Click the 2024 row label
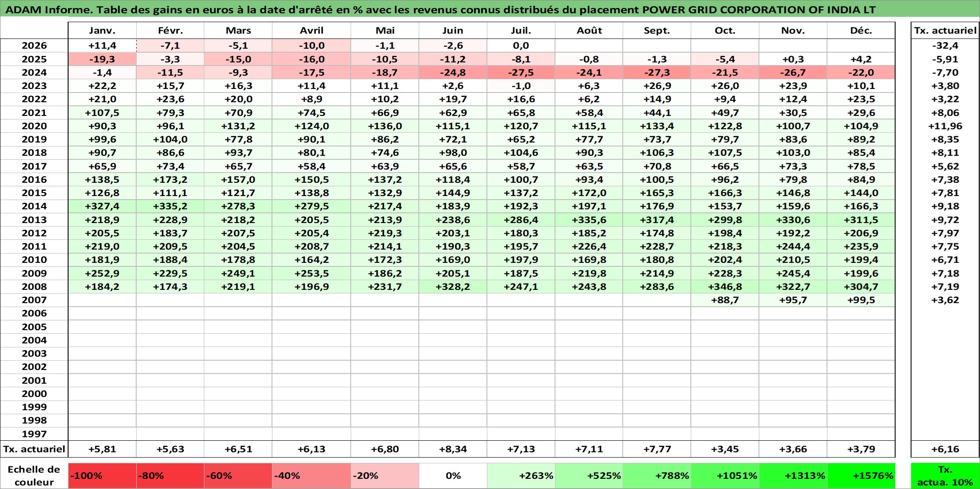The height and width of the screenshot is (489, 980). [x=34, y=73]
